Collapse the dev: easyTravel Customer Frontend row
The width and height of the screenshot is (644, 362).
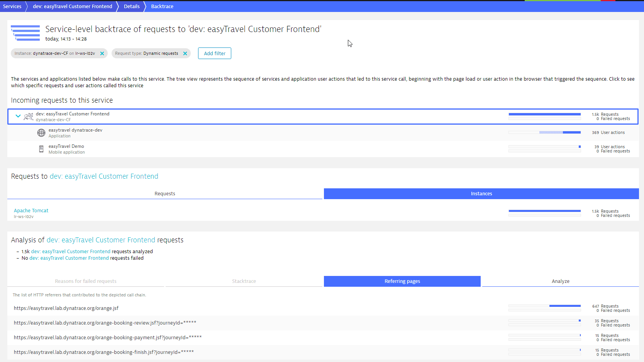[18, 116]
